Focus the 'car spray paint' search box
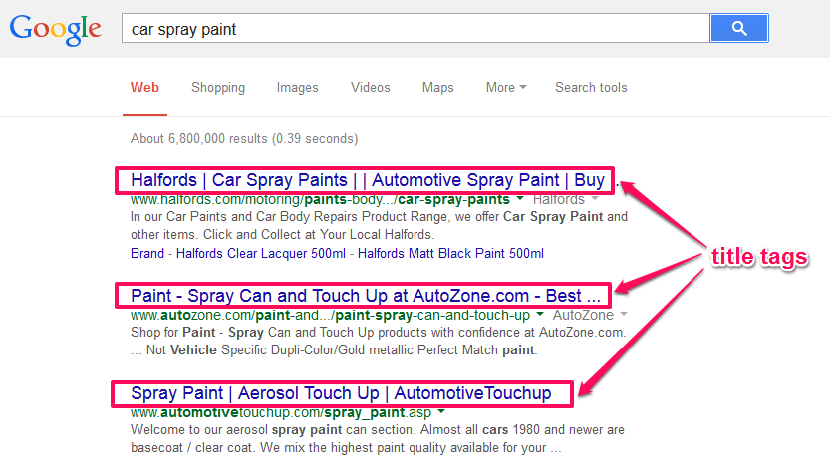Screen dimensions: 833x466 coord(415,28)
